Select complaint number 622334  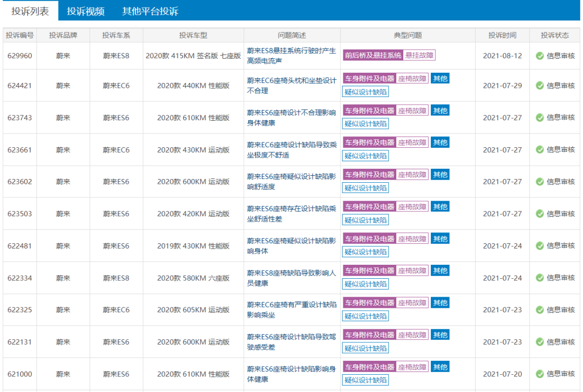point(20,278)
